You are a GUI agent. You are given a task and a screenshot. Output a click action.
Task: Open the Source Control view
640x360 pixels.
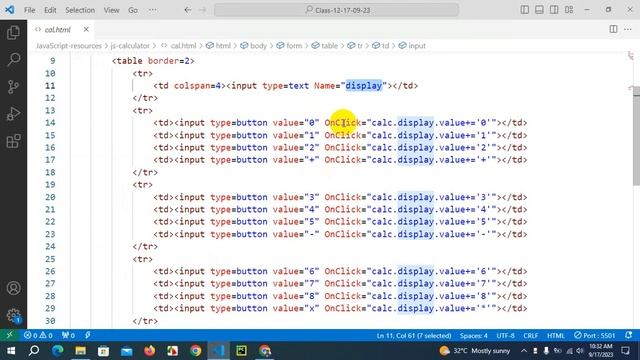[x=13, y=87]
